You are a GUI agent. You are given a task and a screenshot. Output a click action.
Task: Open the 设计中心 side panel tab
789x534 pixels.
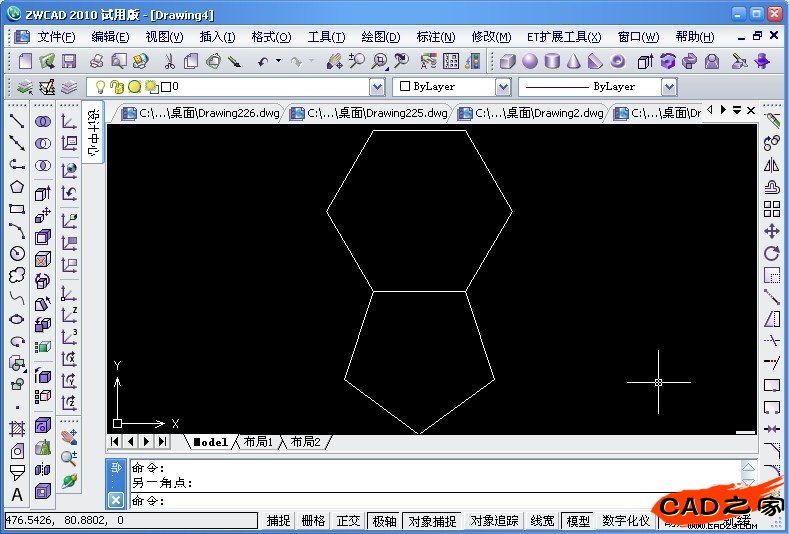tap(94, 132)
